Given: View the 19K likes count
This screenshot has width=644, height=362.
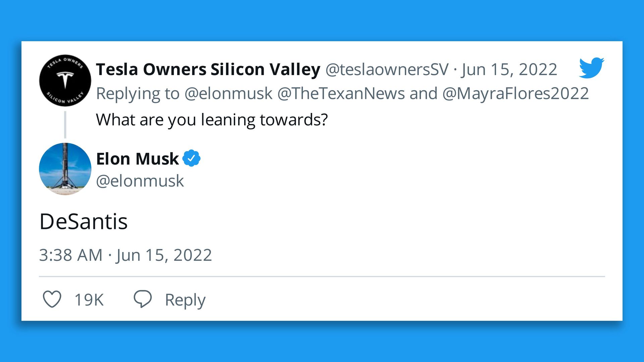Looking at the screenshot, I should [x=89, y=300].
